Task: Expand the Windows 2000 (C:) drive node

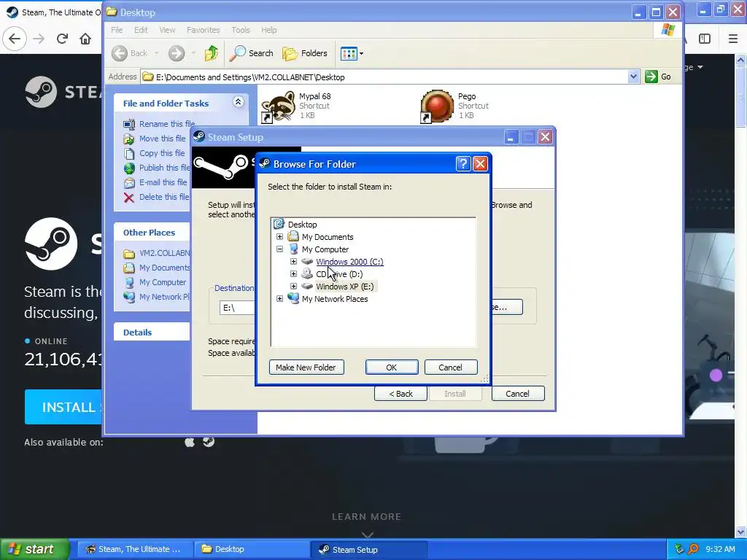Action: (293, 262)
